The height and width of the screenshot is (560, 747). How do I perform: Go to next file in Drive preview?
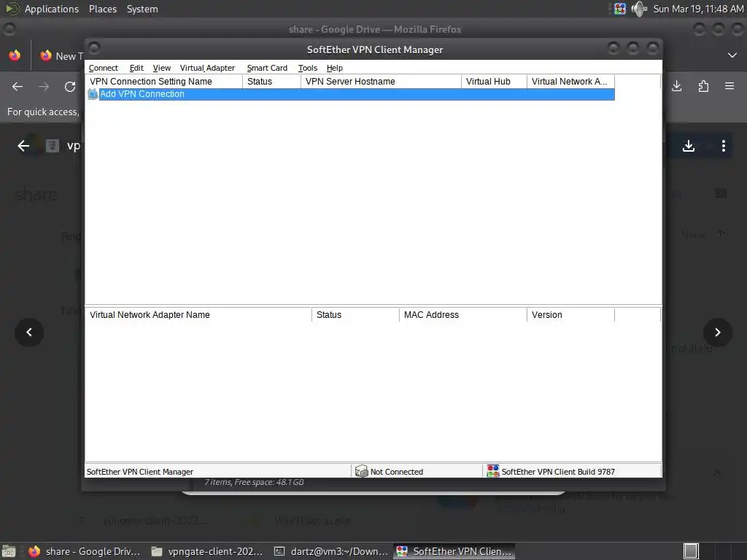718,332
